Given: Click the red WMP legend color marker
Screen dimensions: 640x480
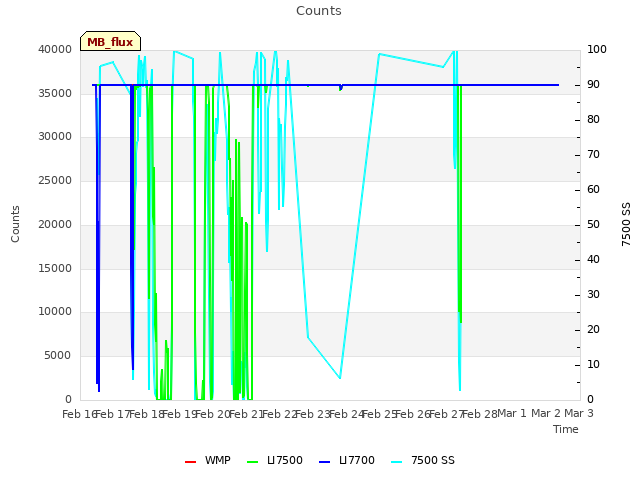Looking at the screenshot, I should coord(190,462).
